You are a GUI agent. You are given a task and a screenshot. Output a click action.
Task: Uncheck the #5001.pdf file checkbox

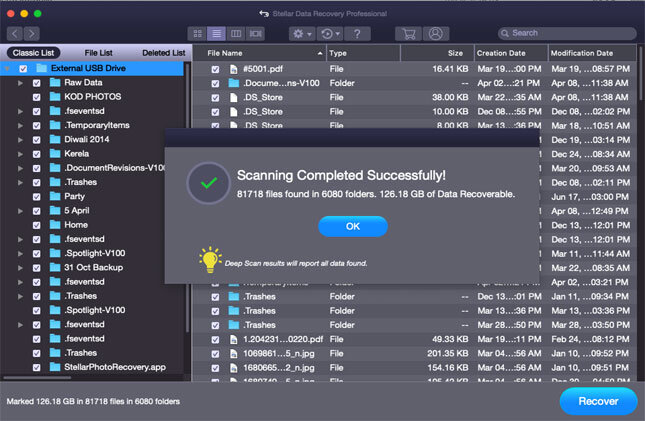(215, 69)
